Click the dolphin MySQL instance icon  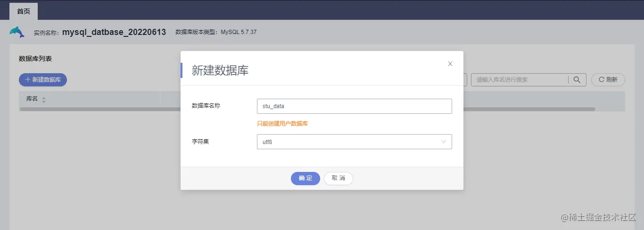click(17, 32)
